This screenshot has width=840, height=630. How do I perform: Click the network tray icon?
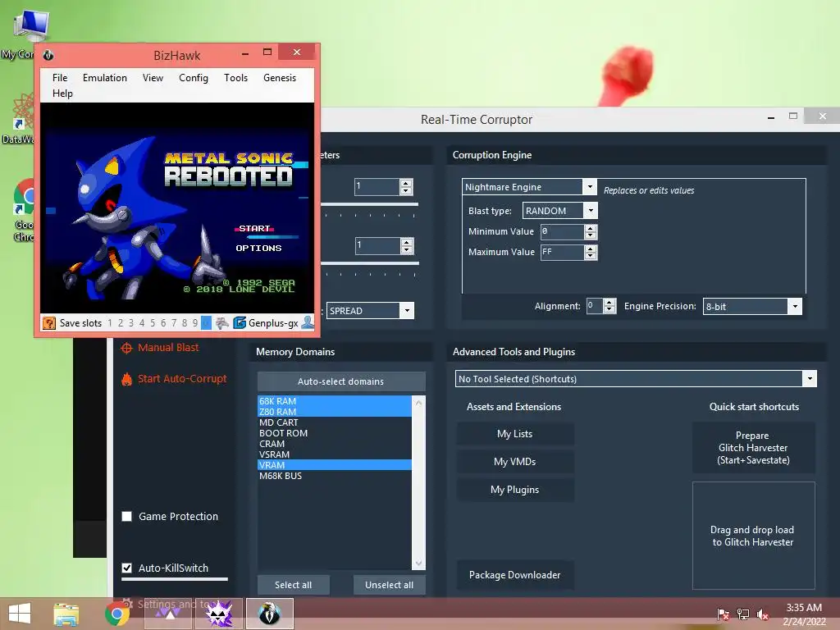743,614
